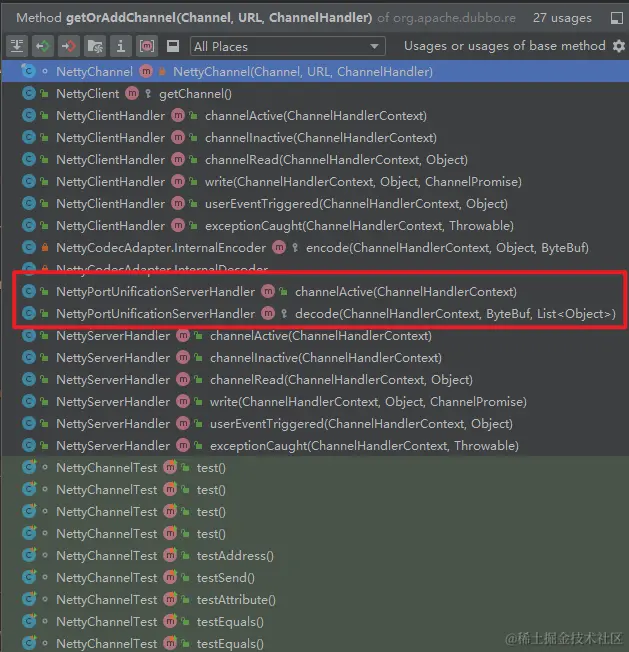The image size is (629, 652).
Task: Click the getOrAddChannel method title text
Action: click(x=219, y=17)
